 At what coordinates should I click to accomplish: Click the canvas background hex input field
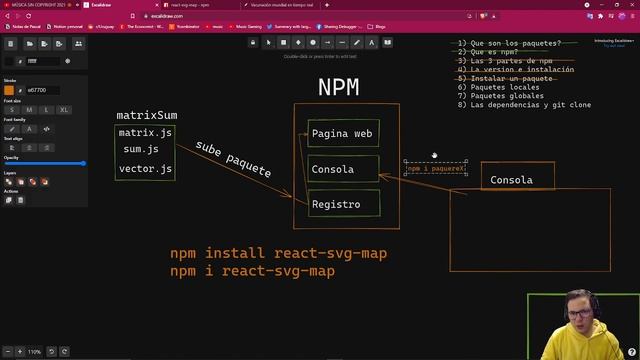click(x=43, y=61)
